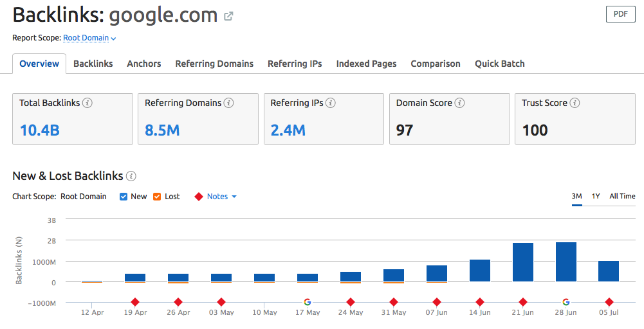Export report with PDF button

click(620, 14)
